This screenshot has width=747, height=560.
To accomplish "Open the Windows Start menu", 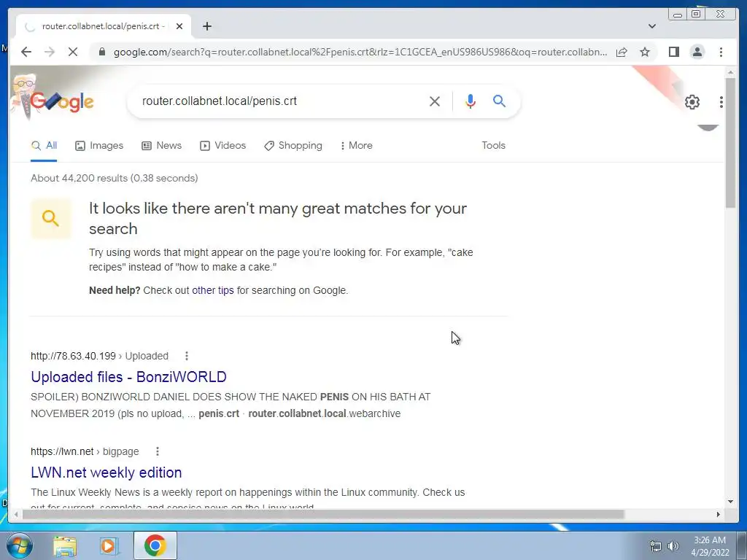I will pyautogui.click(x=20, y=545).
